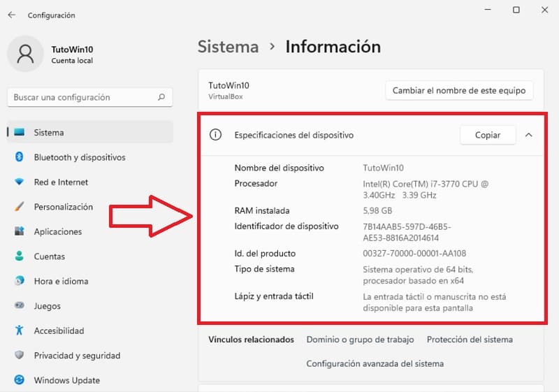Open Bluetooth y dispositivos category
The height and width of the screenshot is (392, 559).
click(x=90, y=157)
